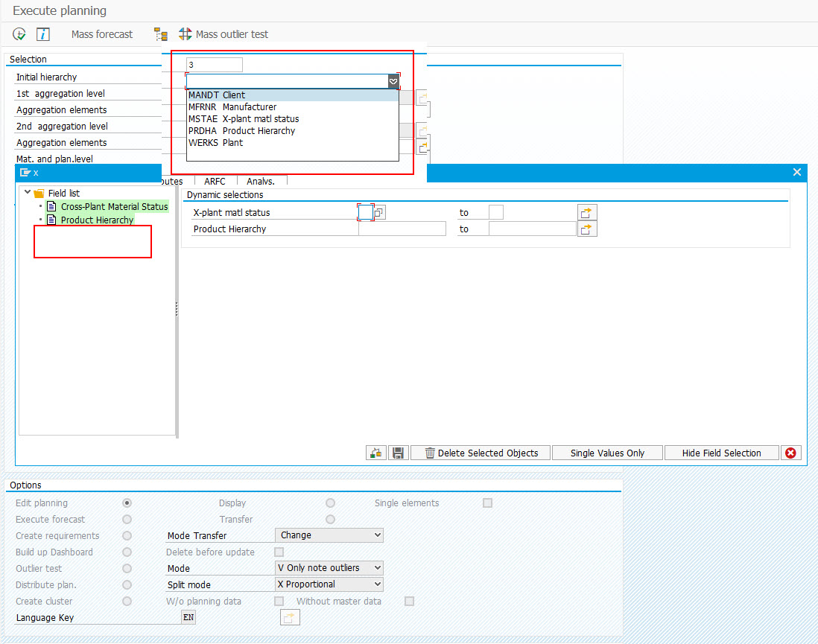Image resolution: width=818 pixels, height=644 pixels.
Task: Click the red cancel icon in dialog
Action: (790, 453)
